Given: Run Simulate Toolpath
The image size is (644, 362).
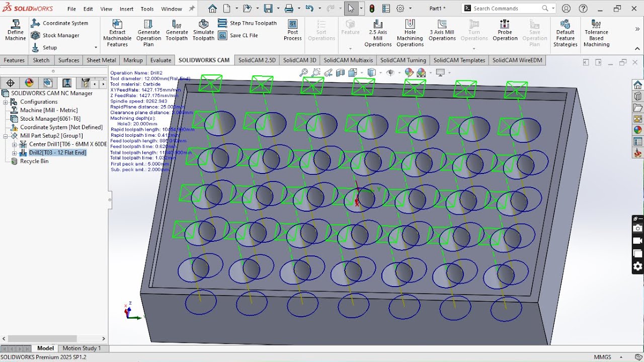Looking at the screenshot, I should click(x=203, y=31).
